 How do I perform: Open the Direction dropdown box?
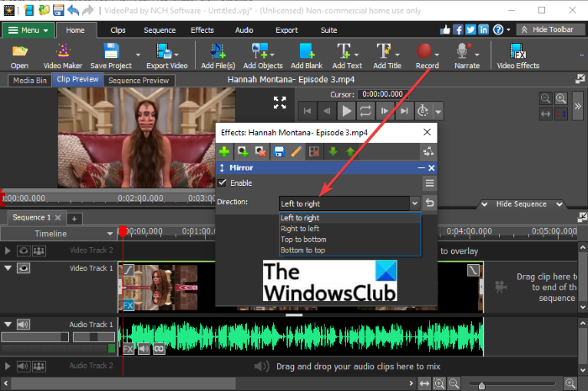pyautogui.click(x=349, y=203)
